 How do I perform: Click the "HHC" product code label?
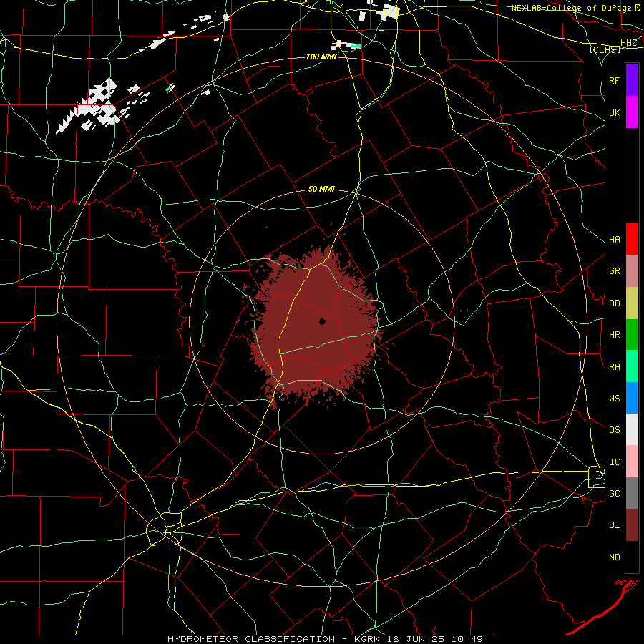click(629, 43)
